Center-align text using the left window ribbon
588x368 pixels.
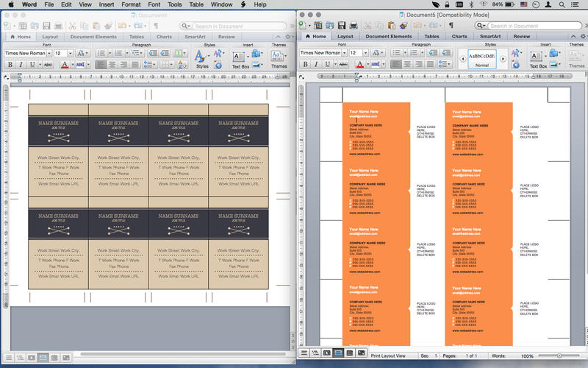[x=112, y=65]
